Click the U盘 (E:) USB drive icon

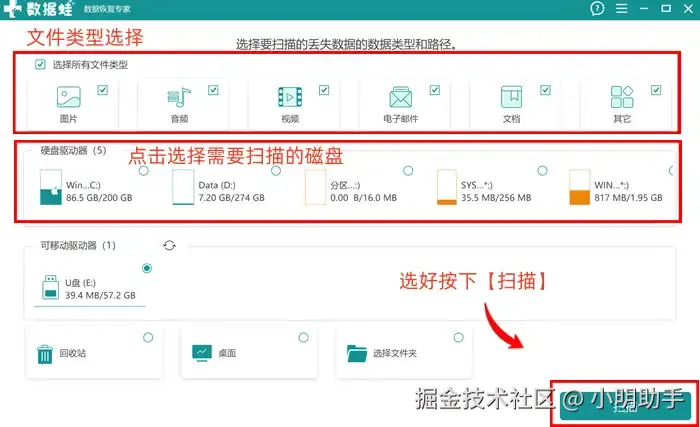tap(50, 287)
